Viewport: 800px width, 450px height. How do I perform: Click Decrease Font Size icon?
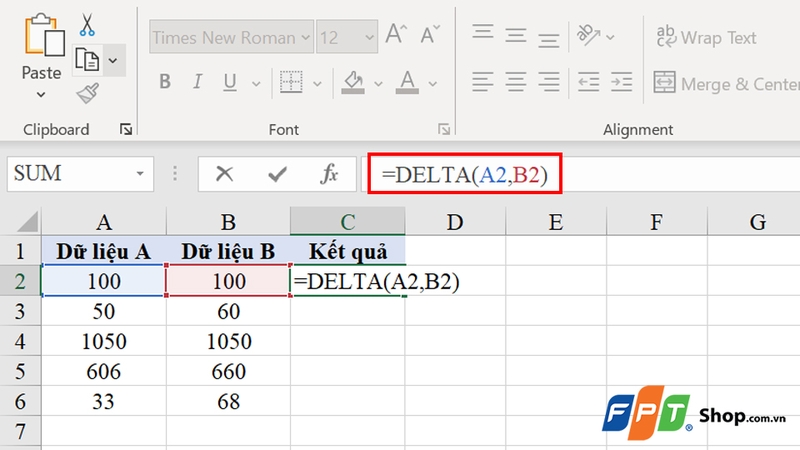pos(430,35)
